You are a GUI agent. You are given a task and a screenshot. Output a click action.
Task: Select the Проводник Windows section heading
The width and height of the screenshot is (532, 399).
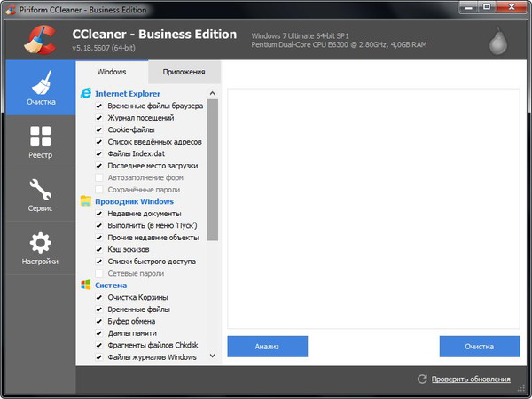(x=135, y=201)
